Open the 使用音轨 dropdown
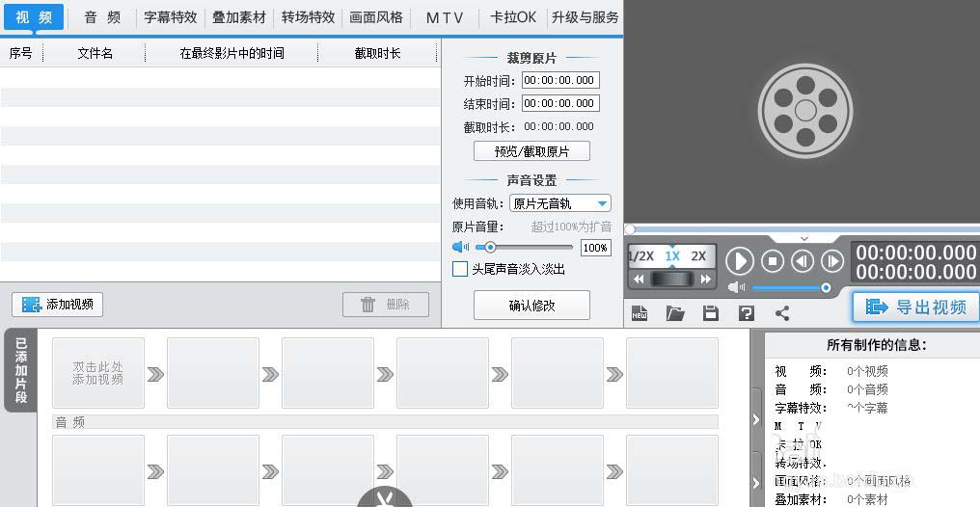This screenshot has width=980, height=507. click(559, 203)
